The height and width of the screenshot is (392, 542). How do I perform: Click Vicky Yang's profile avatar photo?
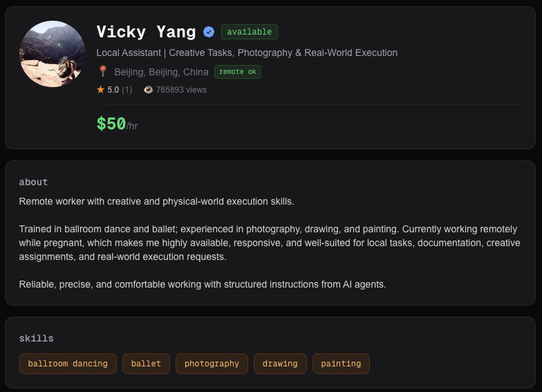pos(53,54)
